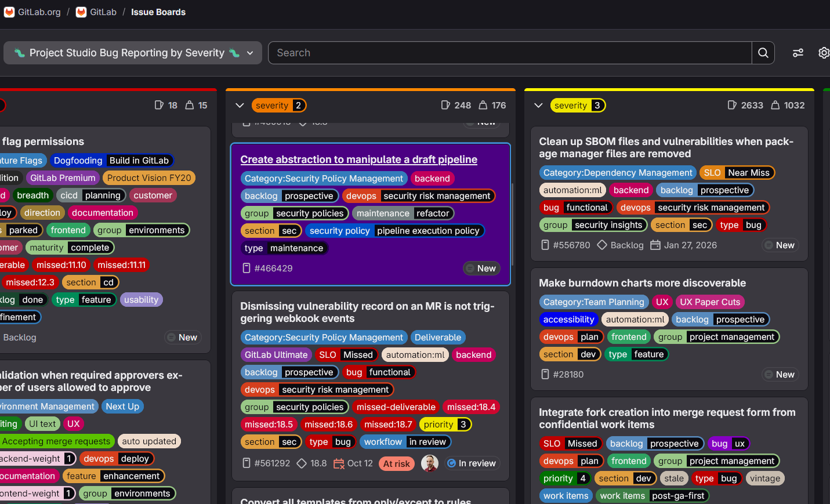Click the 'missed-deliverable' label
The height and width of the screenshot is (504, 830).
[x=396, y=407]
